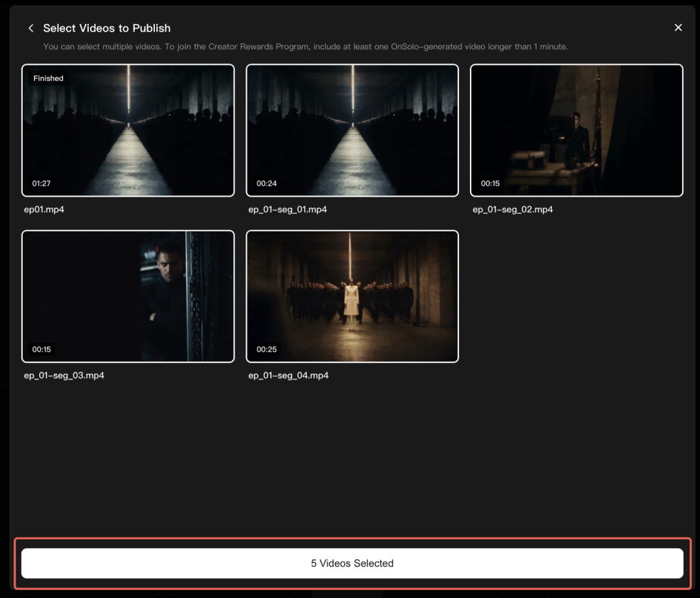Click the ep_01-seg_01.mp4 file name
The height and width of the screenshot is (598, 700).
288,209
